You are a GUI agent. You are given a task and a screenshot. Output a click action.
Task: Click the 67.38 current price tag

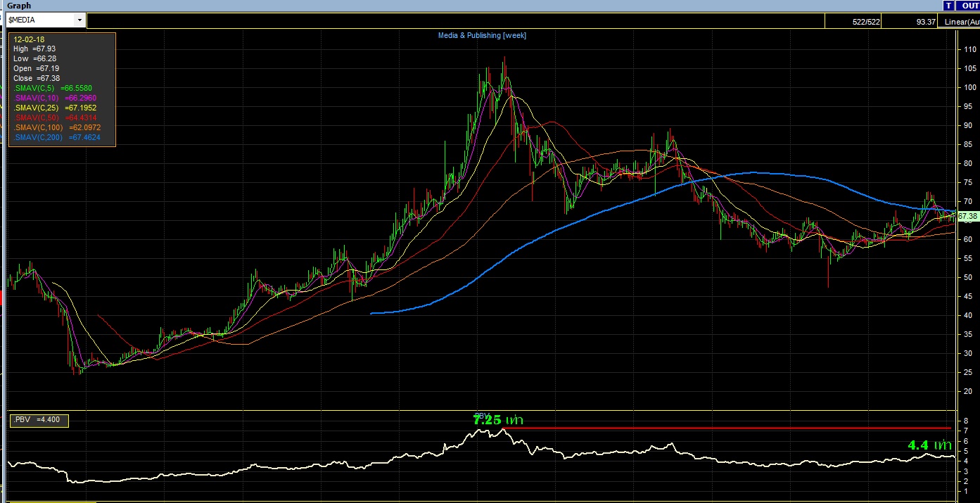coord(967,216)
